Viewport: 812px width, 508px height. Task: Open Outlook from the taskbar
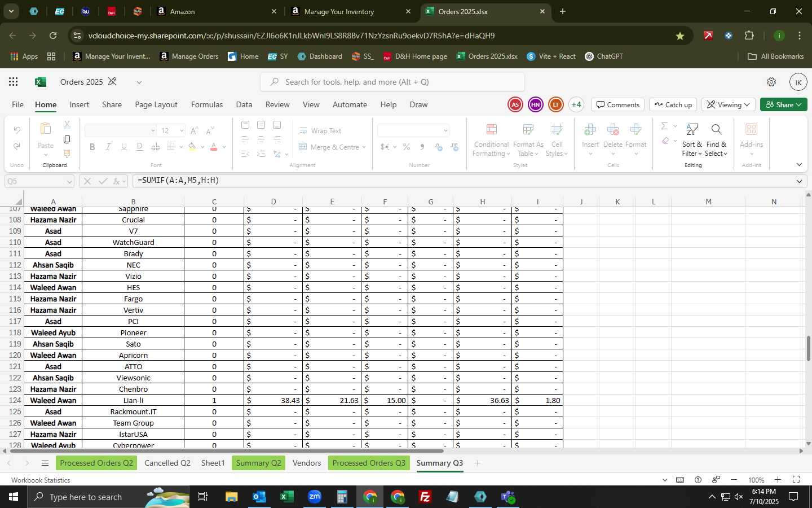(x=259, y=497)
